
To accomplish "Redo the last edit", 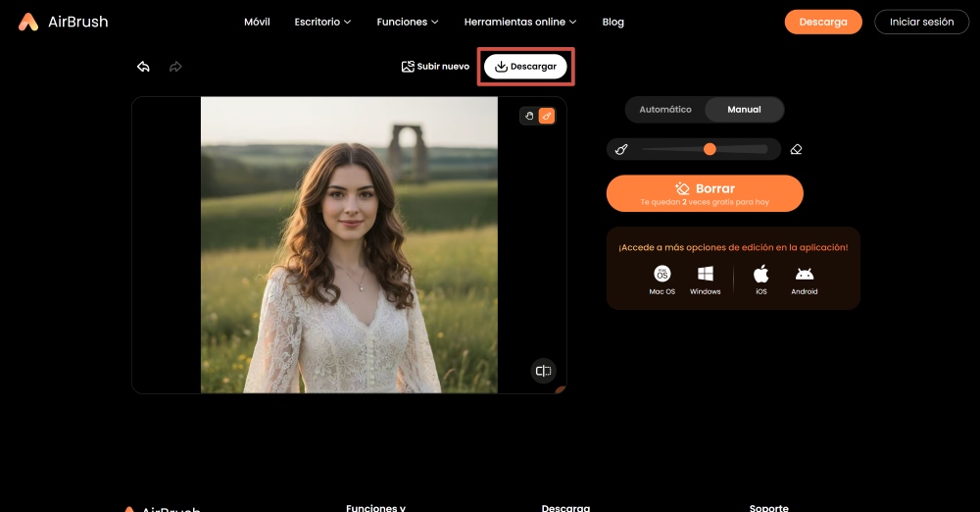I will coord(175,67).
